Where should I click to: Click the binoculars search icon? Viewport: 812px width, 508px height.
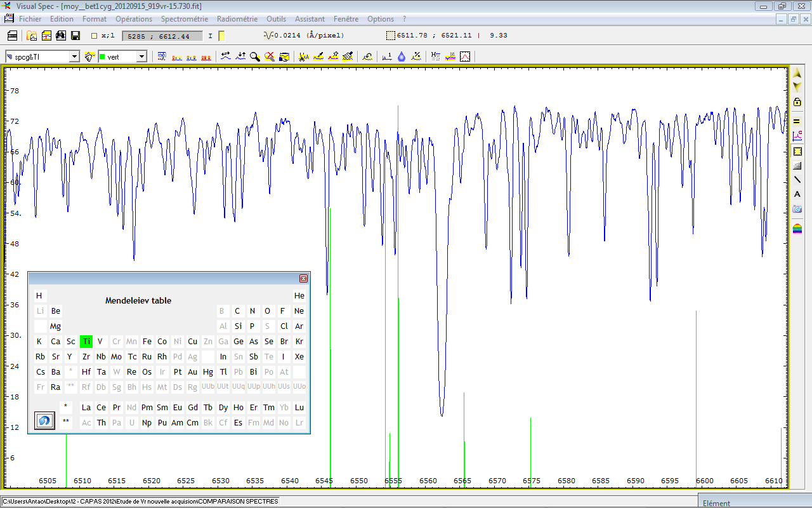pyautogui.click(x=61, y=36)
